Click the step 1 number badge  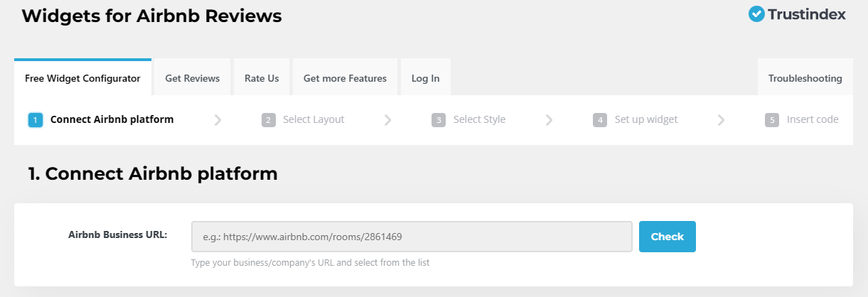(x=36, y=120)
